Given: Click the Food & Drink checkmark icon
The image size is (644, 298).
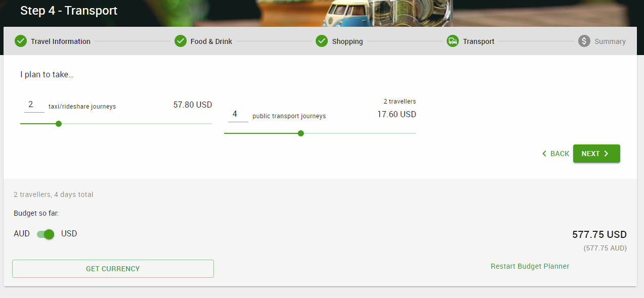Looking at the screenshot, I should [x=181, y=41].
